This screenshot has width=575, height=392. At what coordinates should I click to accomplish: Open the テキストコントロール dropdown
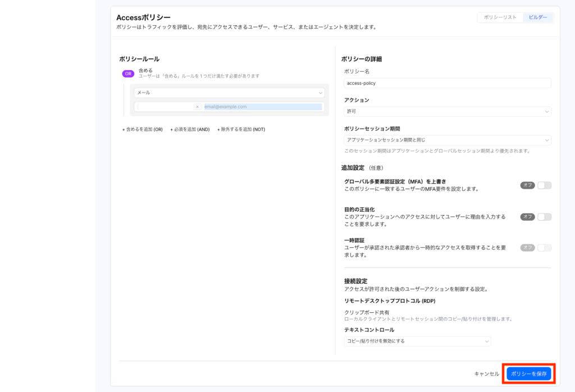[x=417, y=341]
